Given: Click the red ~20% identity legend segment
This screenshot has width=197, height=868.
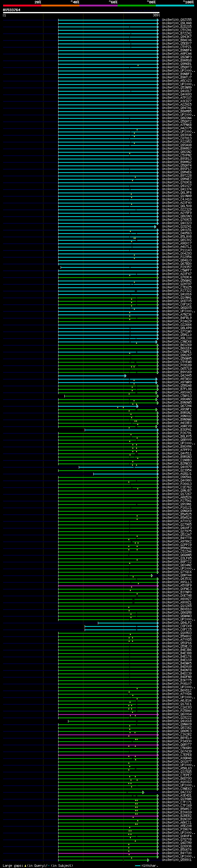Looking at the screenshot, I should pyautogui.click(x=22, y=6).
